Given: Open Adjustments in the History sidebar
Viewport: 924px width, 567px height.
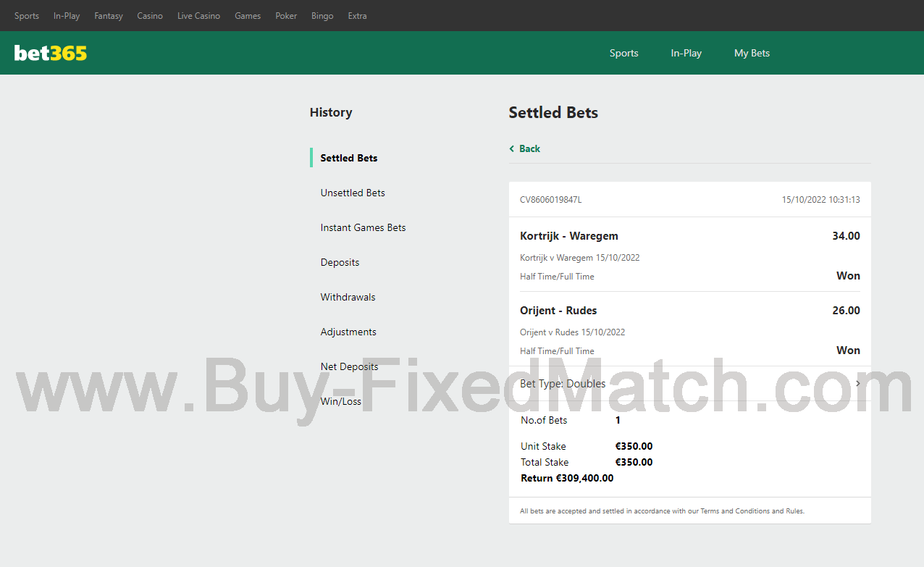Looking at the screenshot, I should click(348, 332).
